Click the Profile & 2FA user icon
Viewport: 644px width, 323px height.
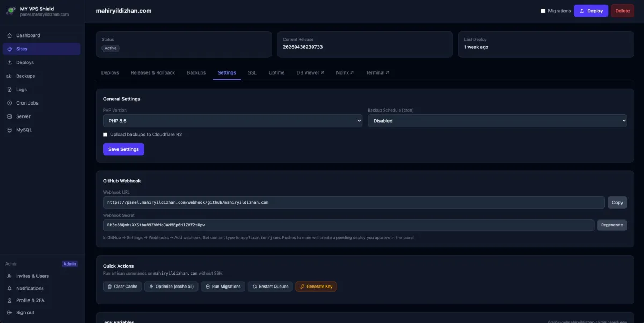pyautogui.click(x=10, y=300)
